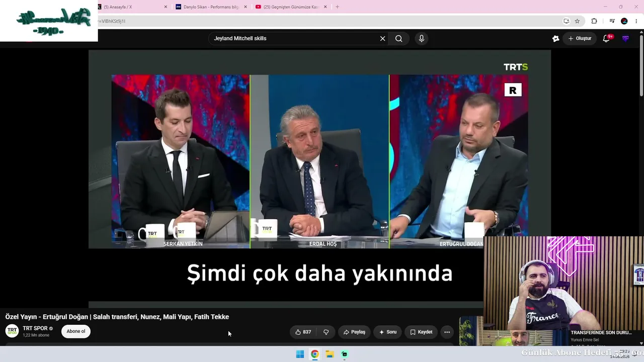This screenshot has height=362, width=644.
Task: Open the Chrome media controls icon
Action: 612,21
